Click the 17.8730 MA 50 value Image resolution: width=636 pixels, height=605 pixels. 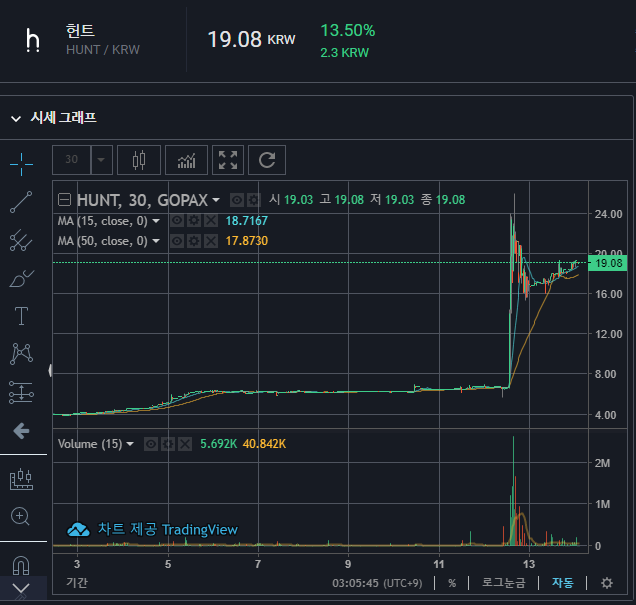(x=247, y=241)
